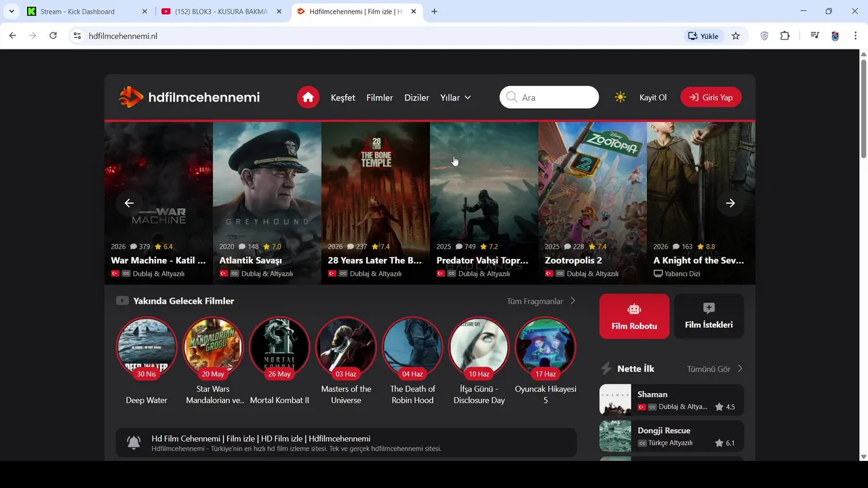Click the address bar URL

coord(123,36)
